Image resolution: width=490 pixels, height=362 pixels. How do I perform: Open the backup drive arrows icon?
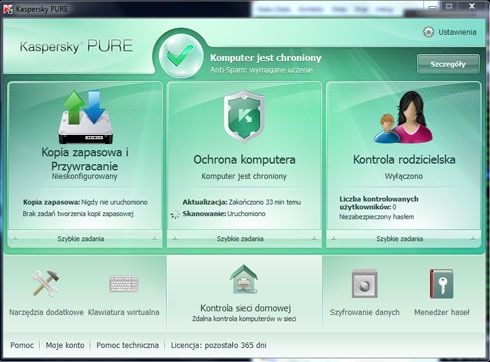point(86,117)
